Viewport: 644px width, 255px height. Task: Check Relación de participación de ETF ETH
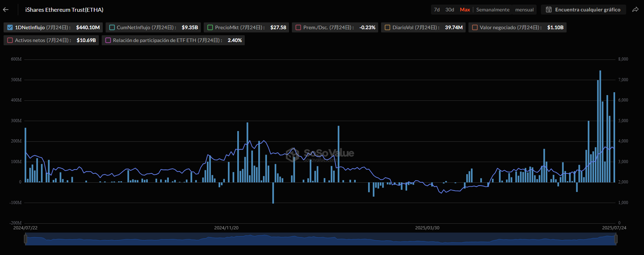pyautogui.click(x=108, y=40)
